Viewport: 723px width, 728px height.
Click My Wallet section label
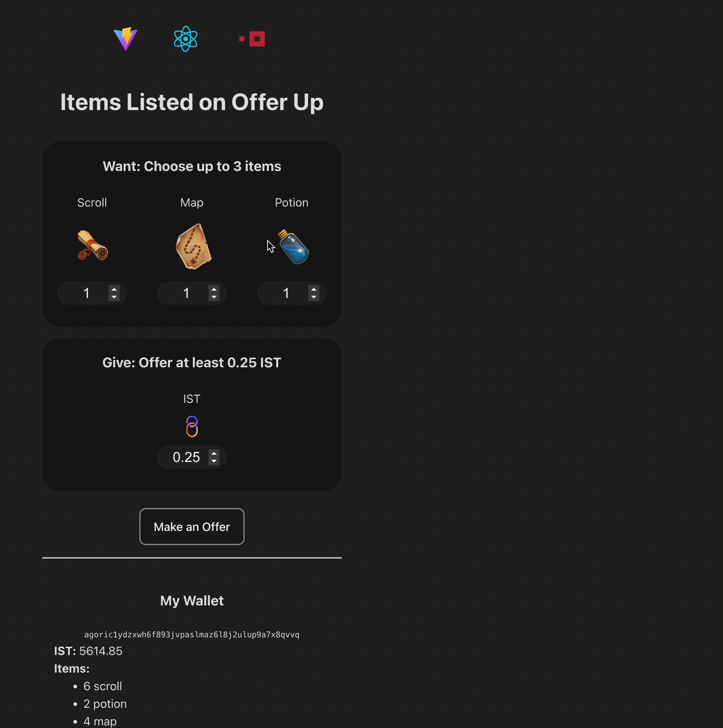[191, 600]
